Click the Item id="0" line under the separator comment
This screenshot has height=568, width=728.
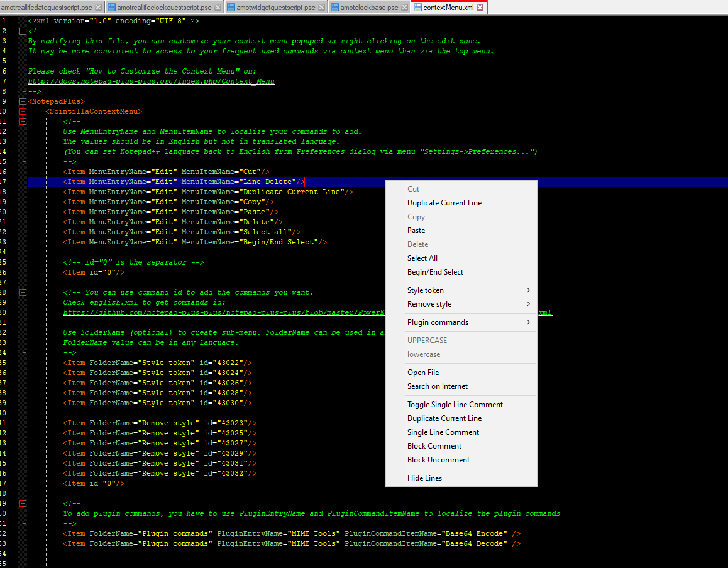click(x=94, y=273)
